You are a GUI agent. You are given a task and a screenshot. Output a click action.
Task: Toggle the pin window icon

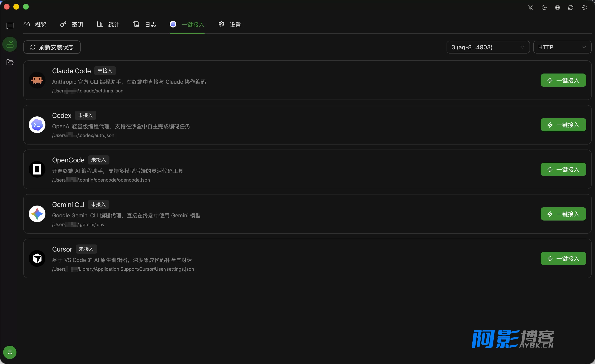[531, 7]
